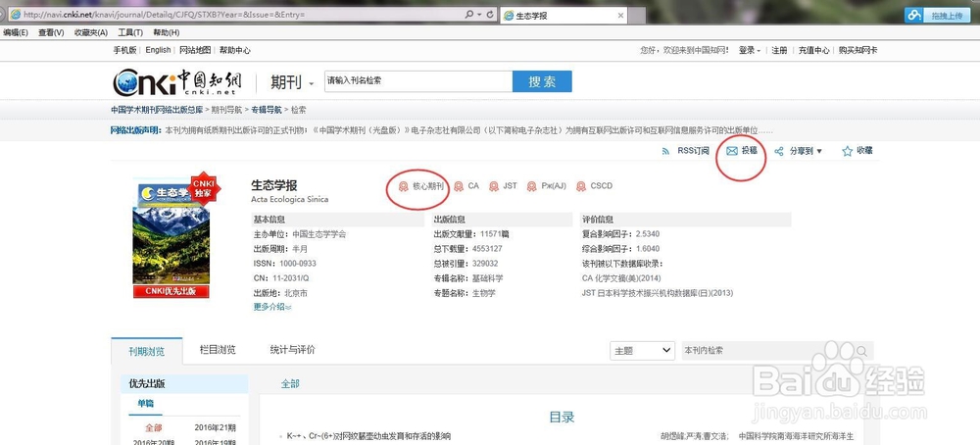
Task: Click the 请输入刊名检索 search field
Action: tap(418, 81)
